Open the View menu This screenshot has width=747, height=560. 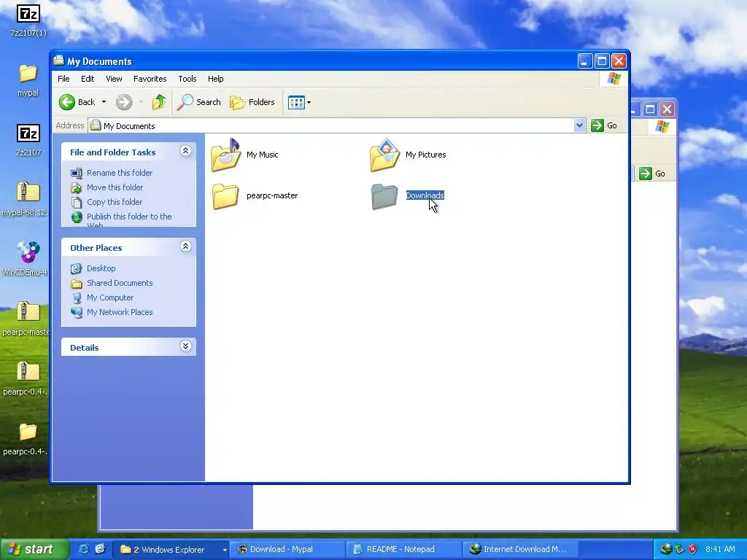(x=114, y=79)
